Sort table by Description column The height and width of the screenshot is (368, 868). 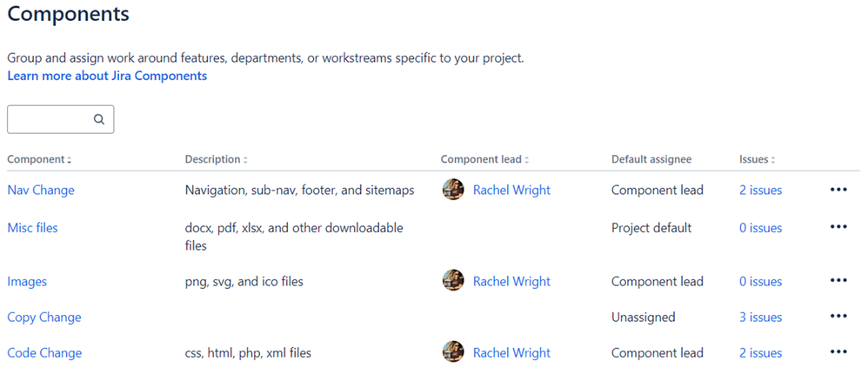[216, 159]
